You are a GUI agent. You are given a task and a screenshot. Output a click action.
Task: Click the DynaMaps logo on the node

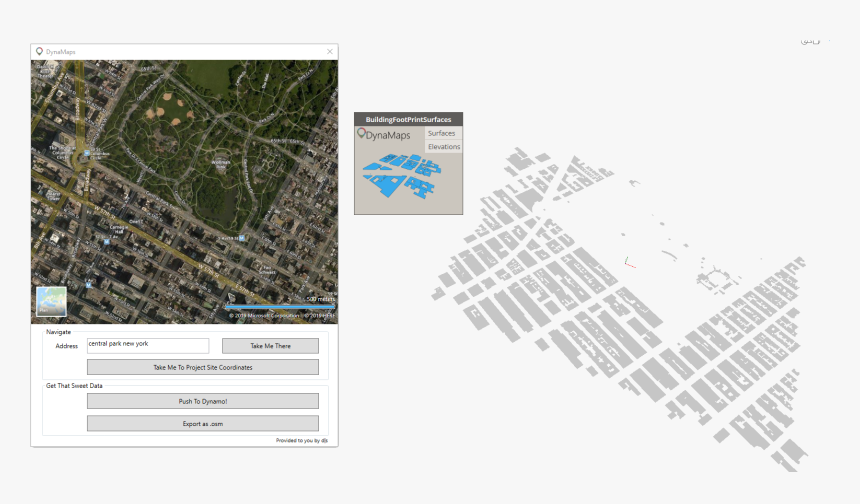(386, 135)
